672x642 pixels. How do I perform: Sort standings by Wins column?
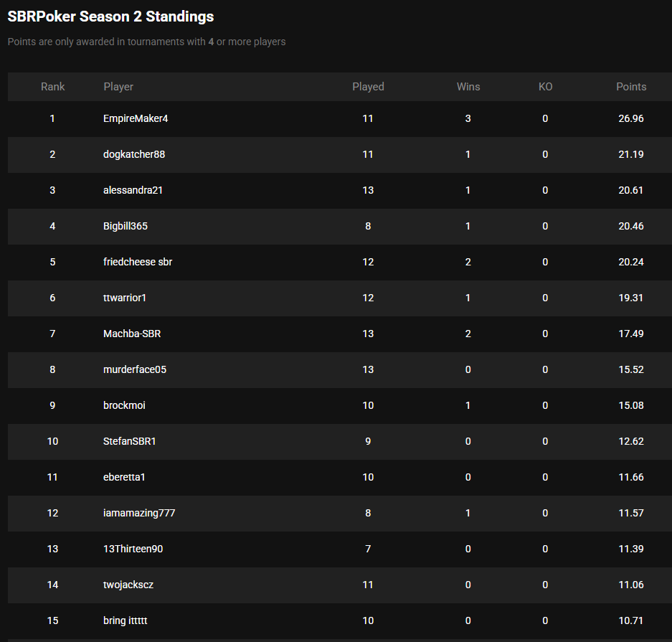click(x=468, y=87)
